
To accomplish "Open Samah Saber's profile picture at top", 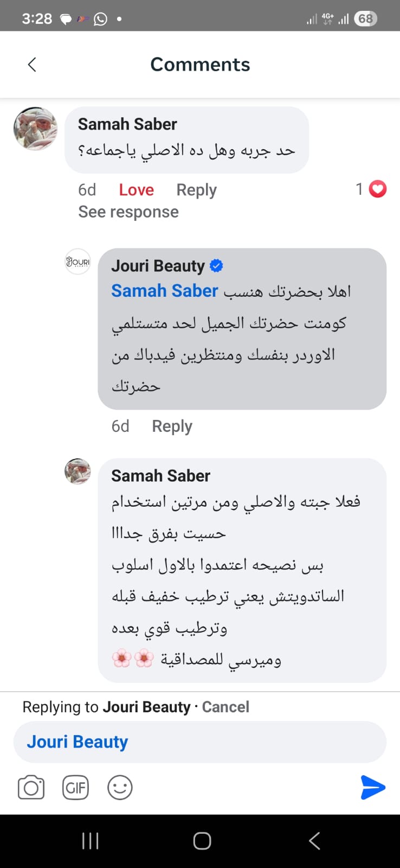I will pos(35,129).
